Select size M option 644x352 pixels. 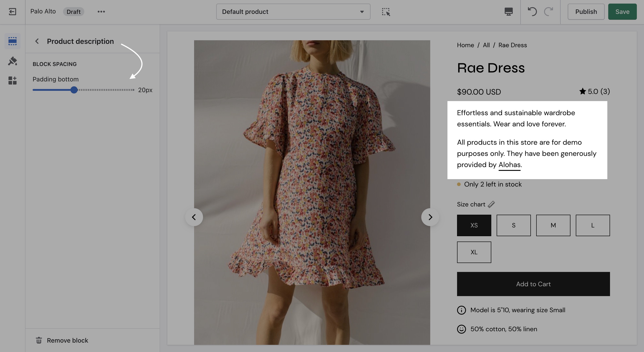553,225
